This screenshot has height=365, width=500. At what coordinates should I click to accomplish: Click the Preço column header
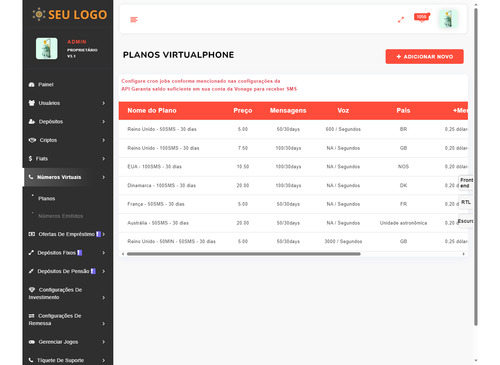tap(243, 111)
